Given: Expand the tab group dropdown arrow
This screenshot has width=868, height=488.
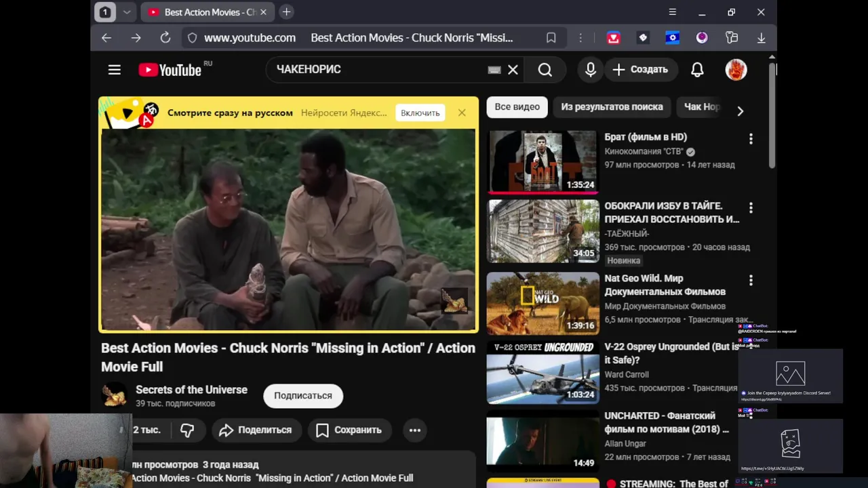Looking at the screenshot, I should click(127, 12).
